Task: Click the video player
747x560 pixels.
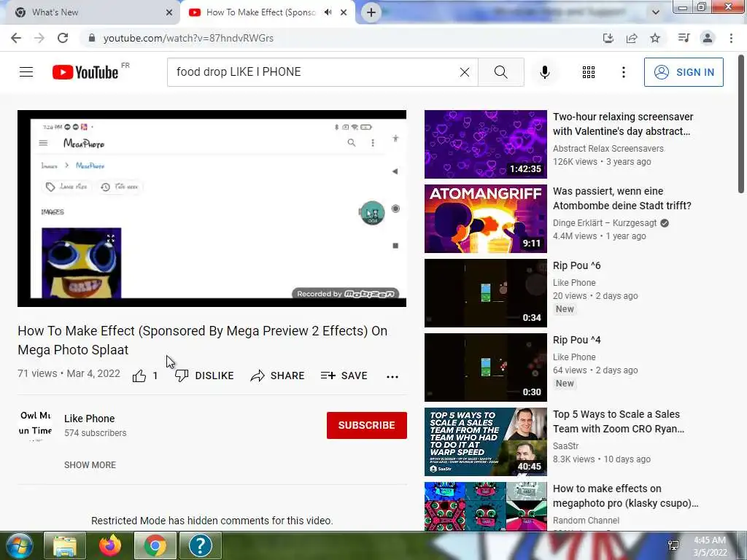Action: [212, 209]
